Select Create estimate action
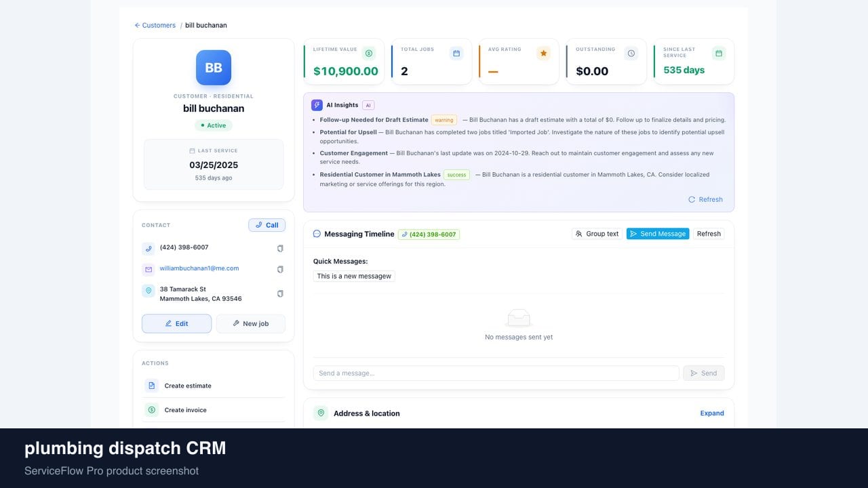This screenshot has width=868, height=488. (x=214, y=386)
